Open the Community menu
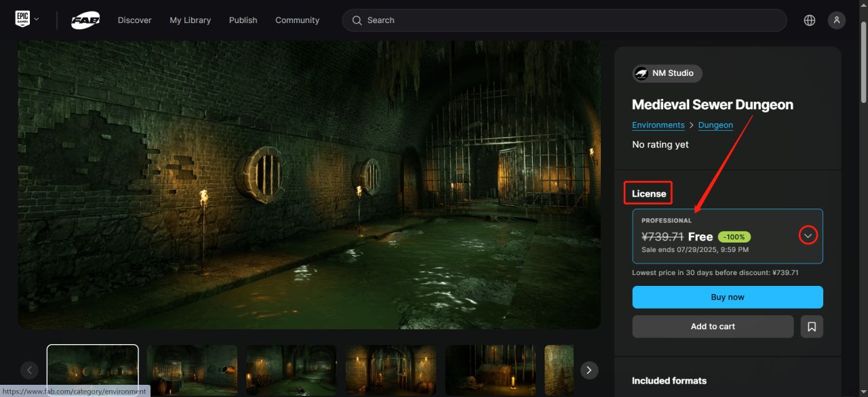Viewport: 868px width, 397px height. [297, 20]
